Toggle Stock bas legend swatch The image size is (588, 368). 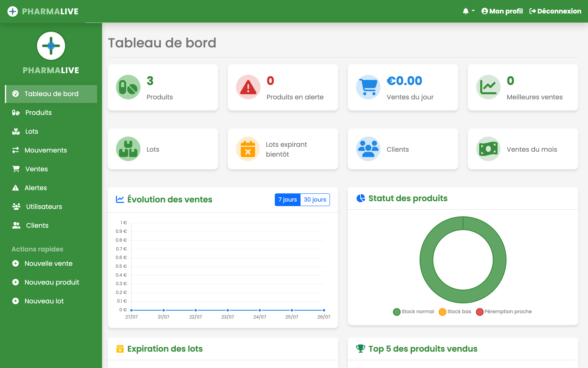[442, 312]
